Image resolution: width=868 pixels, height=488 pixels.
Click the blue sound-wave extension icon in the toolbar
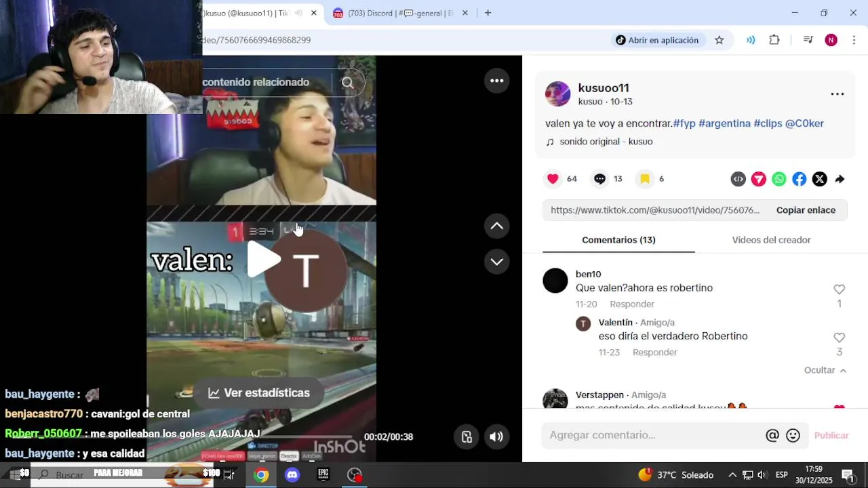[x=751, y=40]
